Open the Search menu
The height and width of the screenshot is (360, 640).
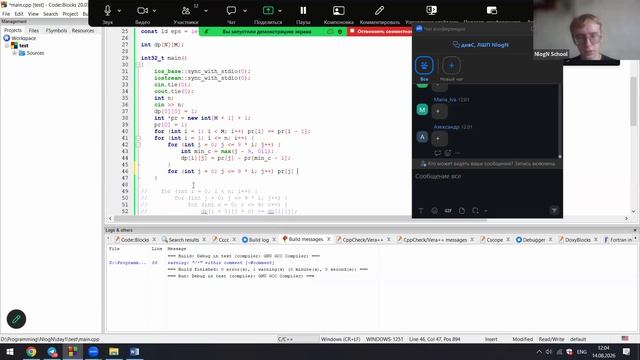pos(51,14)
